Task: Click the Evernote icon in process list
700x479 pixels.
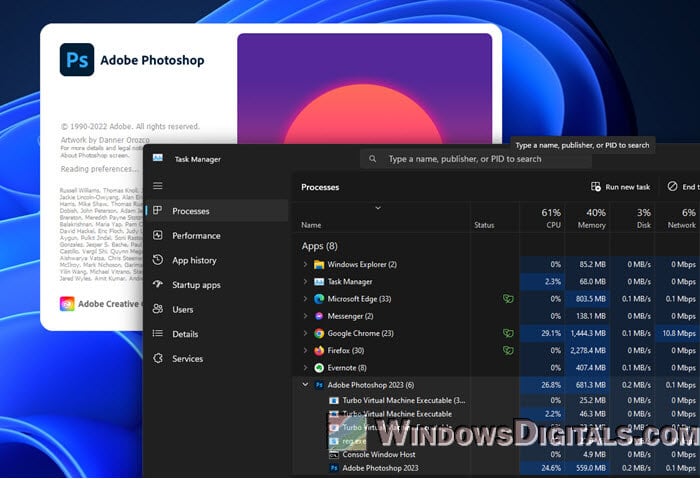Action: [319, 367]
